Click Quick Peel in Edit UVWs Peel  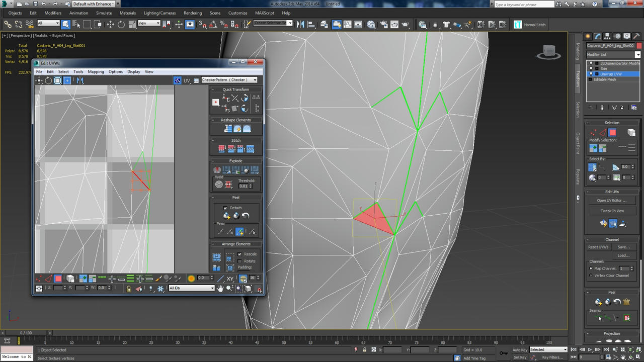(227, 216)
